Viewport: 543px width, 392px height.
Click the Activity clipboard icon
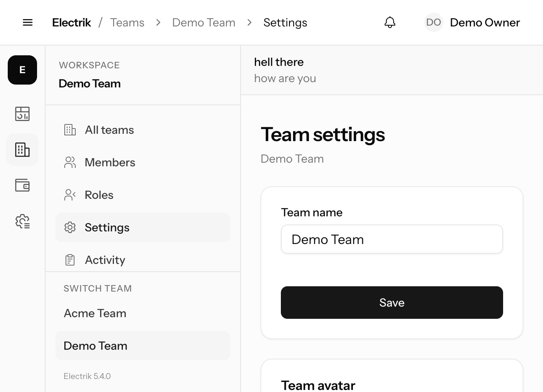click(70, 260)
